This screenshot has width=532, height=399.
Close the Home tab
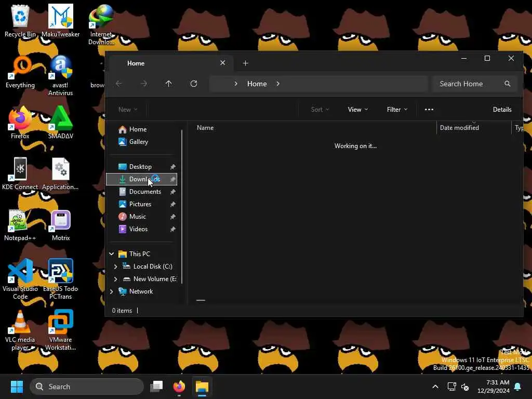tap(222, 63)
